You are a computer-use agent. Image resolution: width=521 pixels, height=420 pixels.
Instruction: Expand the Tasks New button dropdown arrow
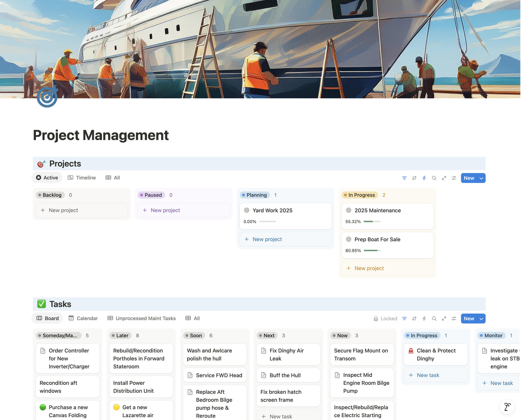[481, 319]
